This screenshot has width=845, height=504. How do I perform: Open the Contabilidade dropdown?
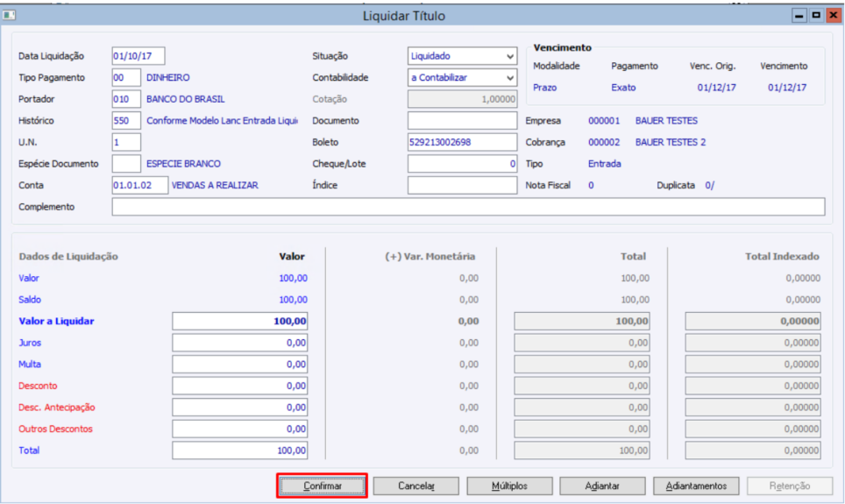[510, 78]
